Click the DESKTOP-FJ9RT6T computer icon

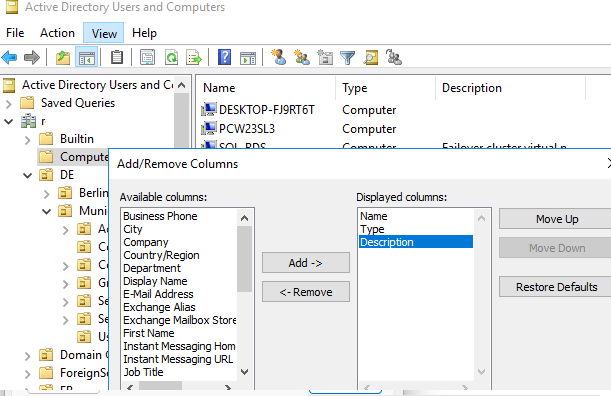[209, 110]
